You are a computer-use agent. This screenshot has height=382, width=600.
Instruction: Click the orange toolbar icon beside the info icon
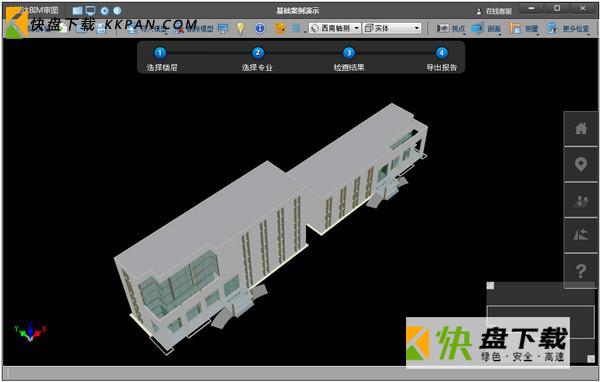click(x=280, y=28)
